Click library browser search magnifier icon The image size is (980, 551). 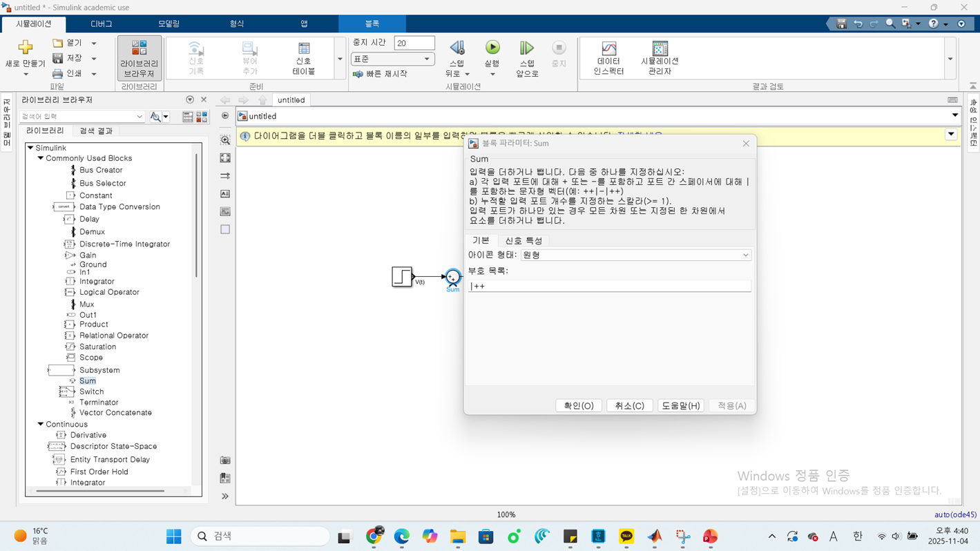pos(156,117)
